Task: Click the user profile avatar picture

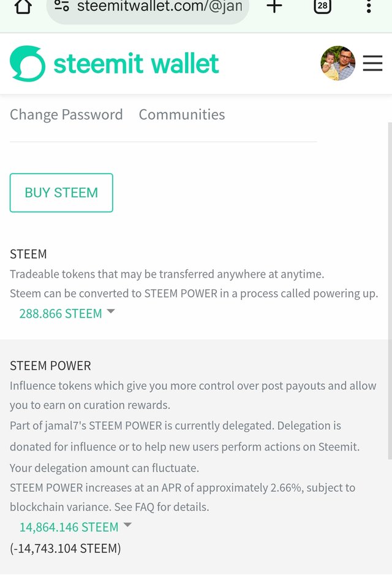Action: point(337,63)
